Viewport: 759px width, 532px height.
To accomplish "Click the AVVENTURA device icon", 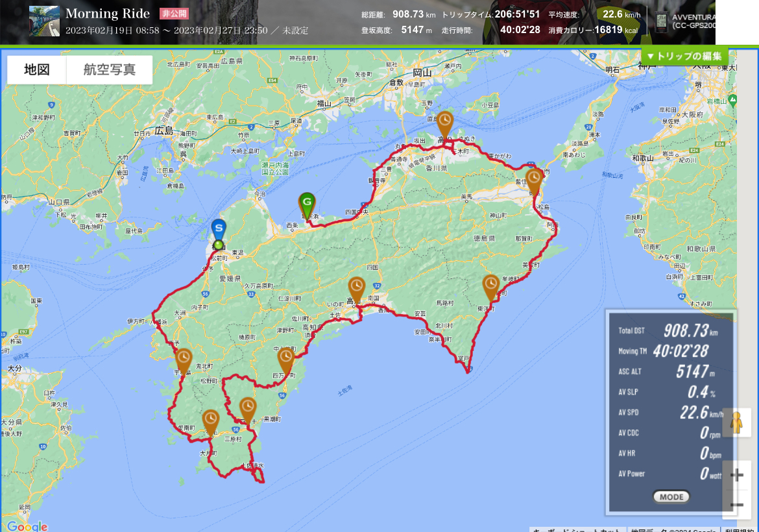I will (x=661, y=22).
